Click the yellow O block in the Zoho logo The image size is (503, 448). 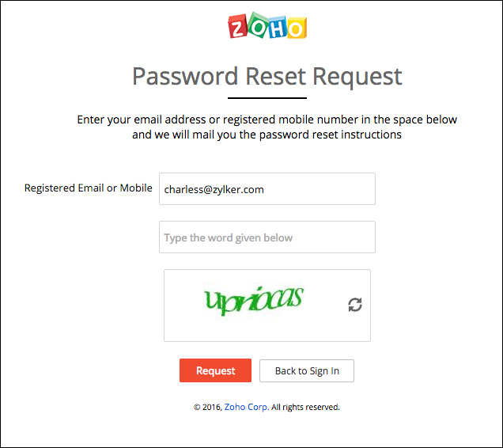[294, 28]
